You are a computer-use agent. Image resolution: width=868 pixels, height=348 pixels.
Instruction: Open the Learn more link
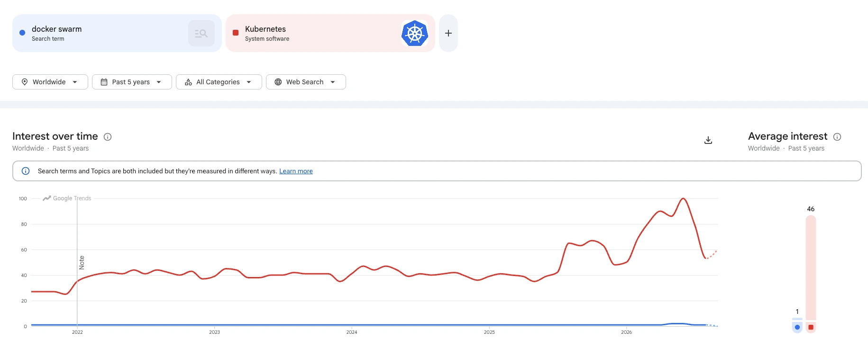point(296,171)
